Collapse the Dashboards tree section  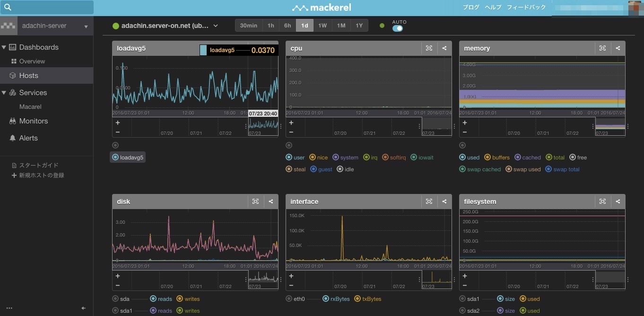pyautogui.click(x=4, y=47)
